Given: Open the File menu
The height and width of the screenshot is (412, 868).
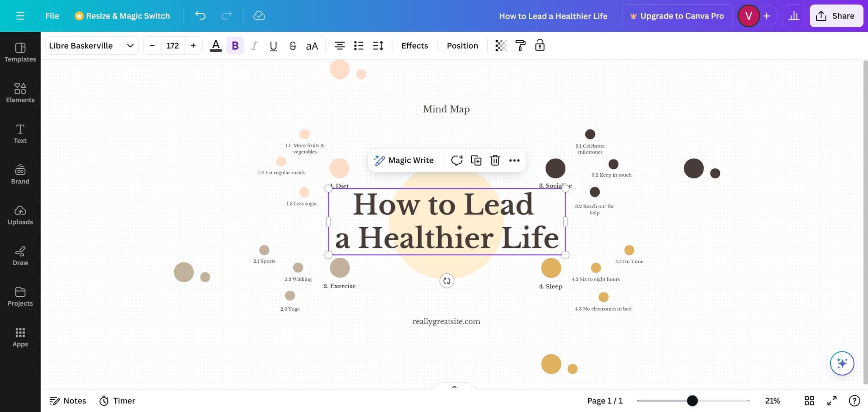Looking at the screenshot, I should [52, 16].
